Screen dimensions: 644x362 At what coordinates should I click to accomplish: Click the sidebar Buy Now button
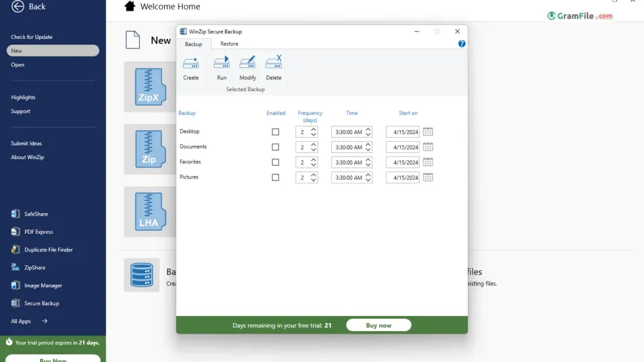(53, 358)
